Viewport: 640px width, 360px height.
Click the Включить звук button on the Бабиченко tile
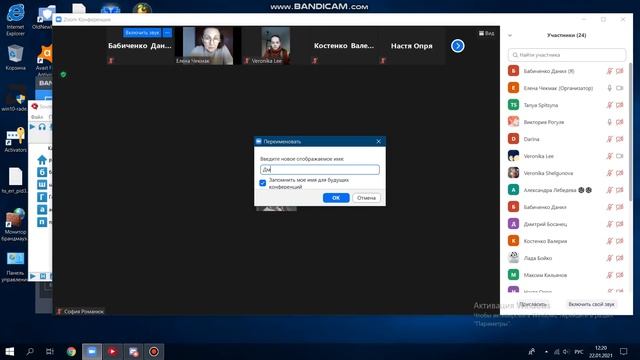click(x=142, y=33)
